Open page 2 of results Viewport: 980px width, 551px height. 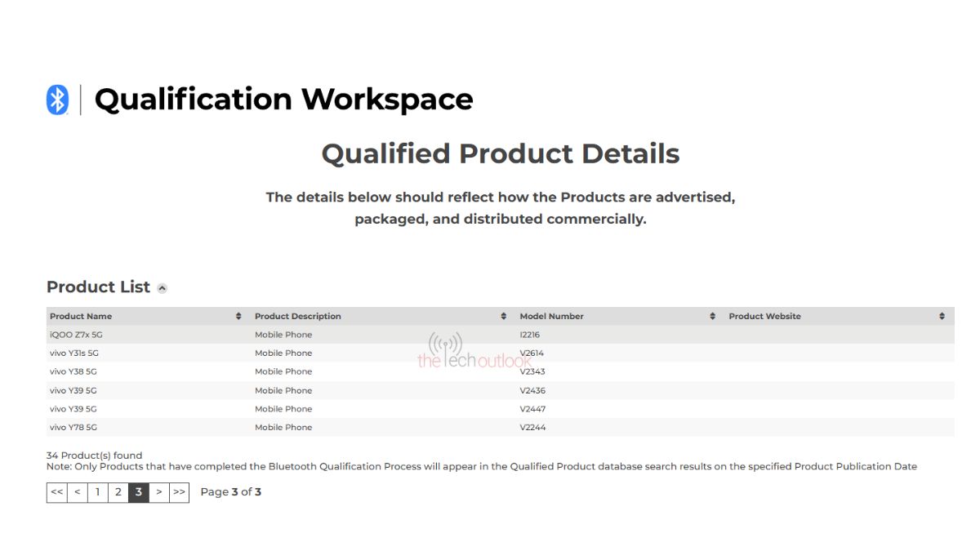(118, 492)
